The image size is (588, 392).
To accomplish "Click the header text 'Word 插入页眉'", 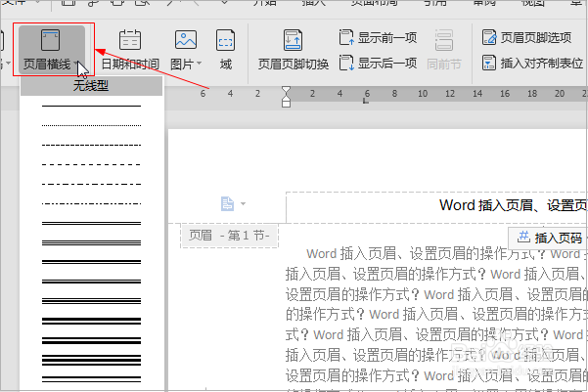I will pos(486,205).
